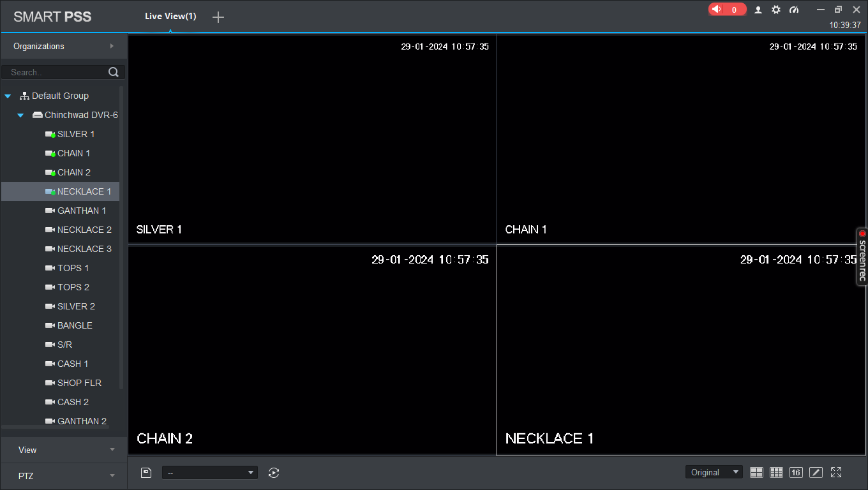Open the screenrec side tab
This screenshot has height=490, width=868.
[862, 256]
